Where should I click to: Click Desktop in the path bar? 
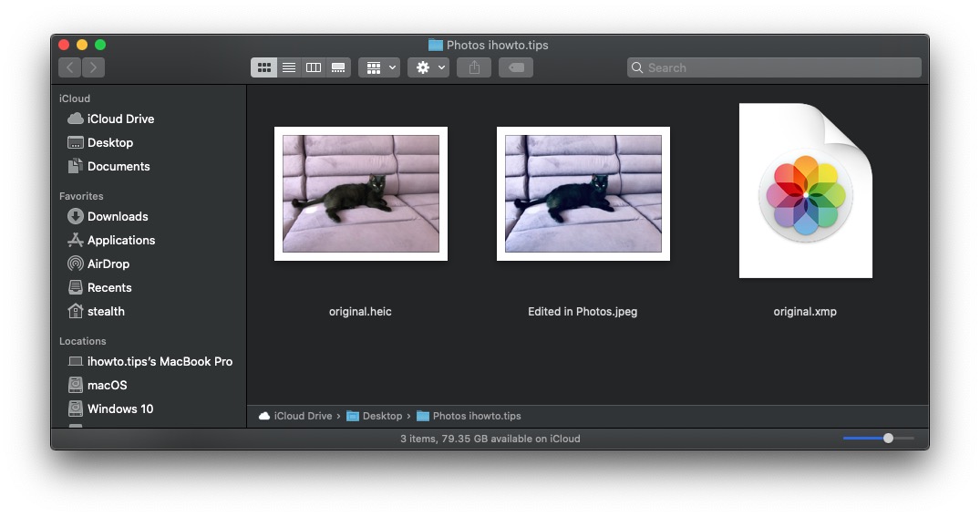click(x=381, y=416)
